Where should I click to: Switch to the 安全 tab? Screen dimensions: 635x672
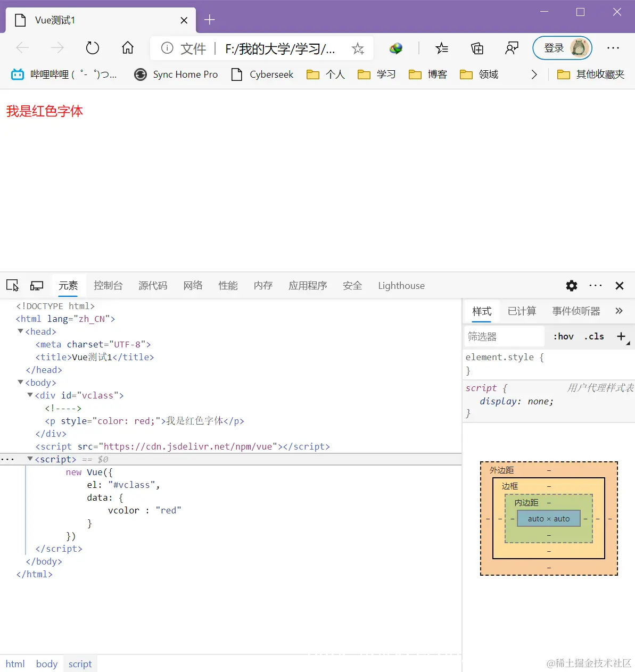(x=352, y=286)
